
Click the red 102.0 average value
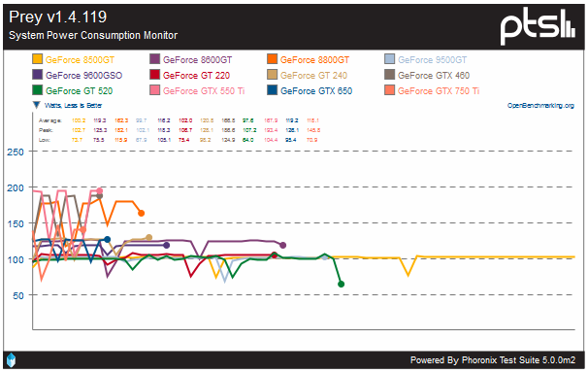pyautogui.click(x=185, y=120)
